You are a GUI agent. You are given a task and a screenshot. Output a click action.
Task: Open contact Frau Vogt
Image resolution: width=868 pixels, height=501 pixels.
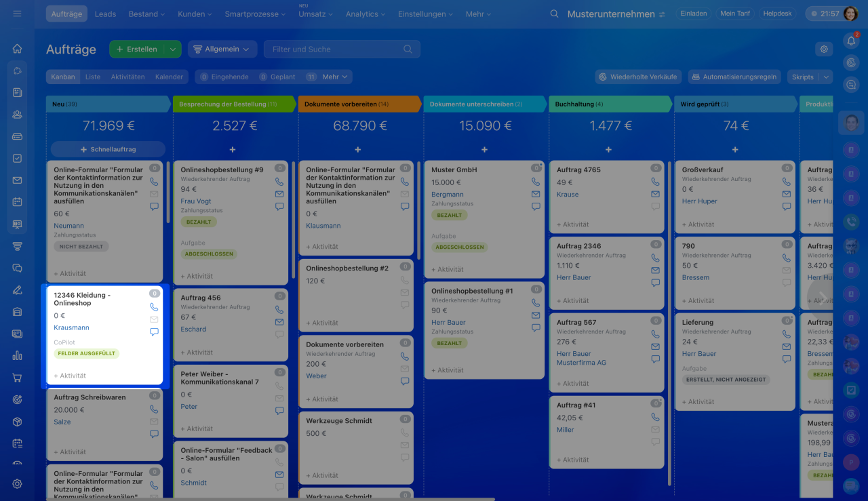coord(196,201)
